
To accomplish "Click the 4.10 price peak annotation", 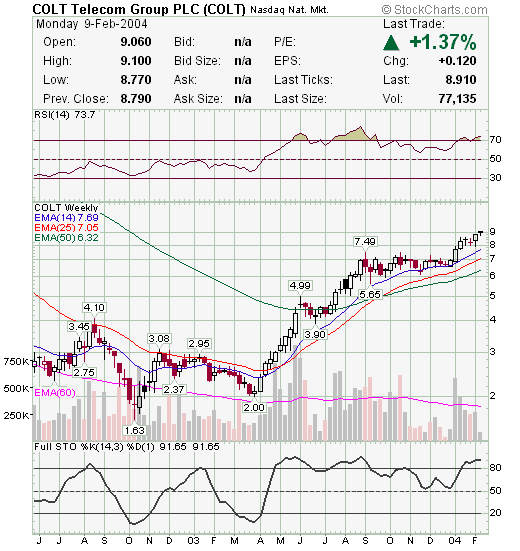I will (94, 308).
